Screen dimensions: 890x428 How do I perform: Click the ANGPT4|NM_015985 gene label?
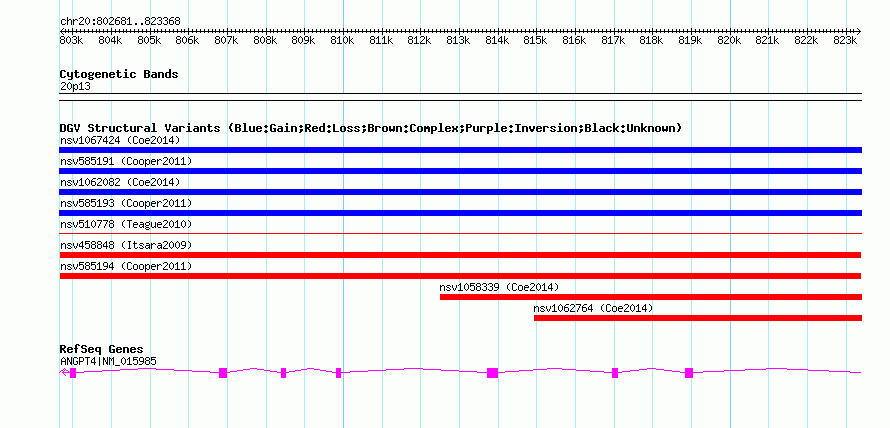click(x=108, y=361)
